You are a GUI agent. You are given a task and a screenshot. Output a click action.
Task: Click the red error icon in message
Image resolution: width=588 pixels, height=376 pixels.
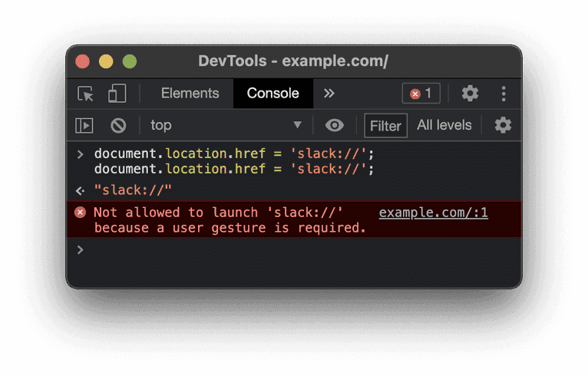coord(80,213)
